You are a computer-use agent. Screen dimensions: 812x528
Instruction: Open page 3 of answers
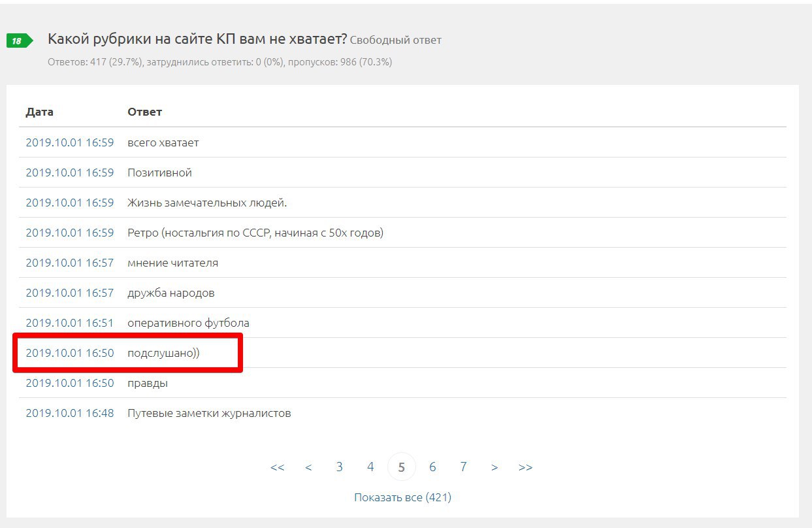(340, 467)
